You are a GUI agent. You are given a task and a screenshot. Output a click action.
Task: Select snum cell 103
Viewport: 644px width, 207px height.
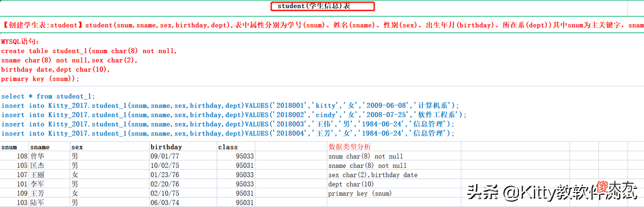(14, 202)
